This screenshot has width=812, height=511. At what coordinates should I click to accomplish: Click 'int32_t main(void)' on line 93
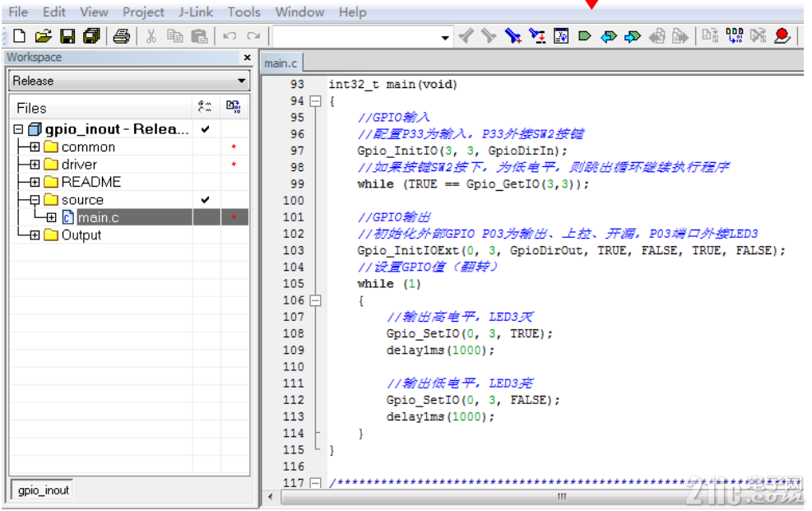[393, 85]
